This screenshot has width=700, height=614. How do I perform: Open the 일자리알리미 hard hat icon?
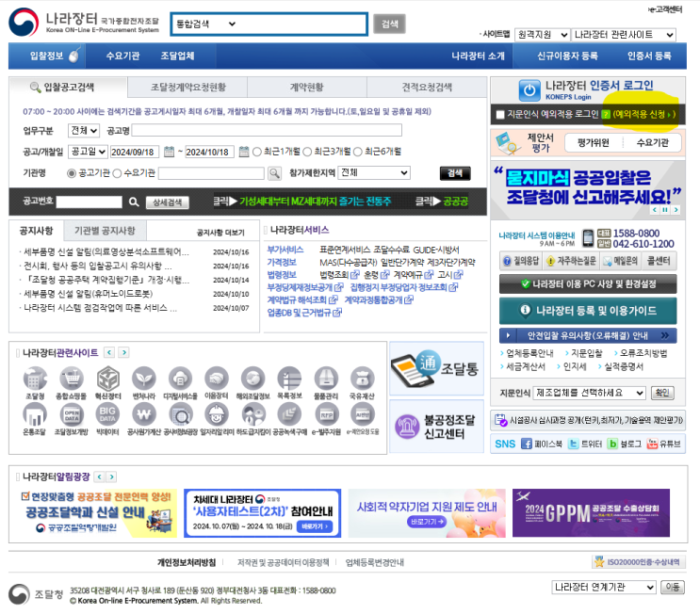(217, 414)
